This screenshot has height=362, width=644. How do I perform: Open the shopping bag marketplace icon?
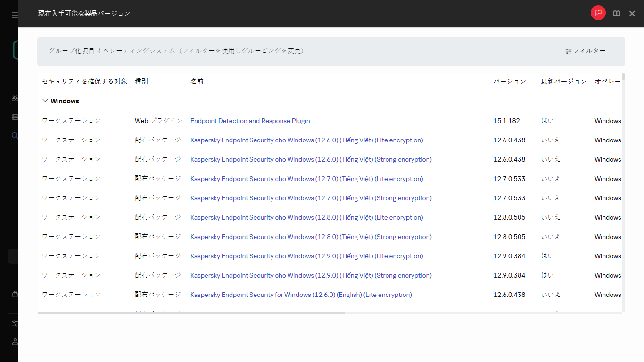pos(15,294)
